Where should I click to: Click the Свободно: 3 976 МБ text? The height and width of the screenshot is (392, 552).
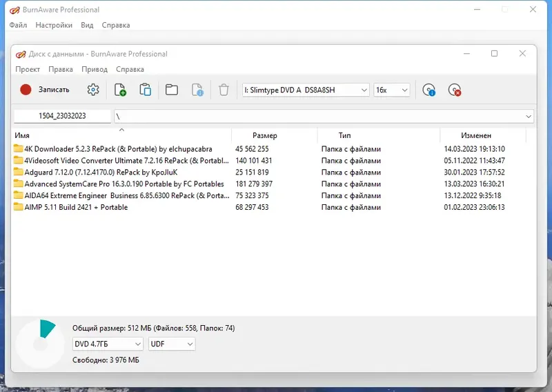point(106,360)
